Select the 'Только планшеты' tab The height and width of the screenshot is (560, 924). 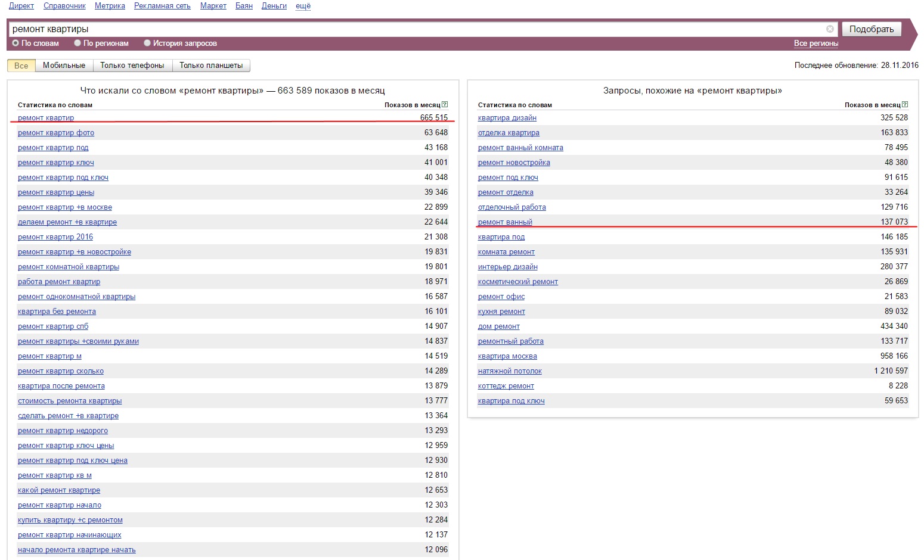[x=211, y=66]
